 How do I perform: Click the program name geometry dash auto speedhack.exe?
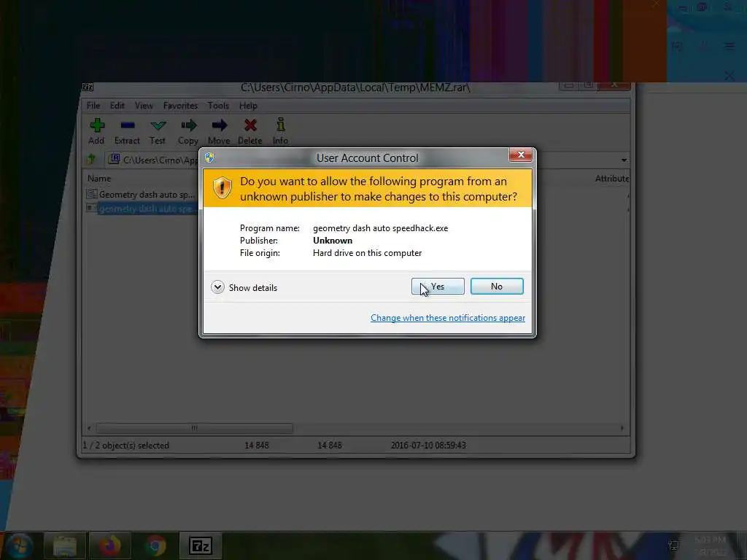380,228
